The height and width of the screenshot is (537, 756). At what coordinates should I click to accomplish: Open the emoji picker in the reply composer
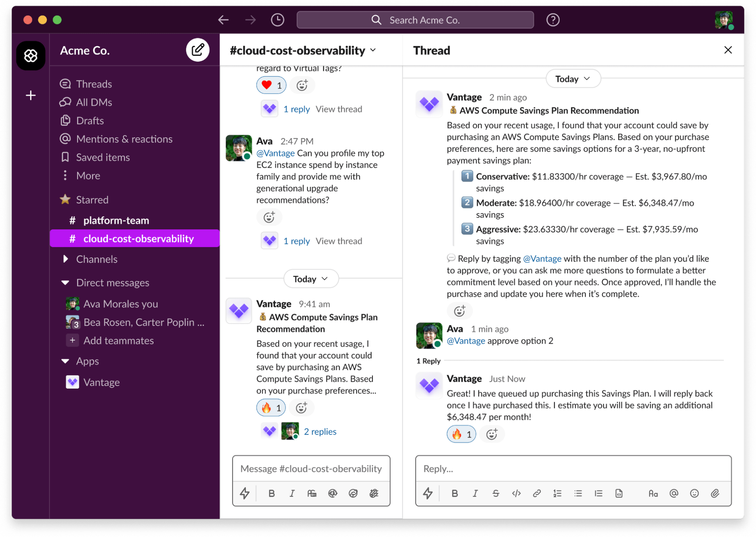(x=694, y=493)
